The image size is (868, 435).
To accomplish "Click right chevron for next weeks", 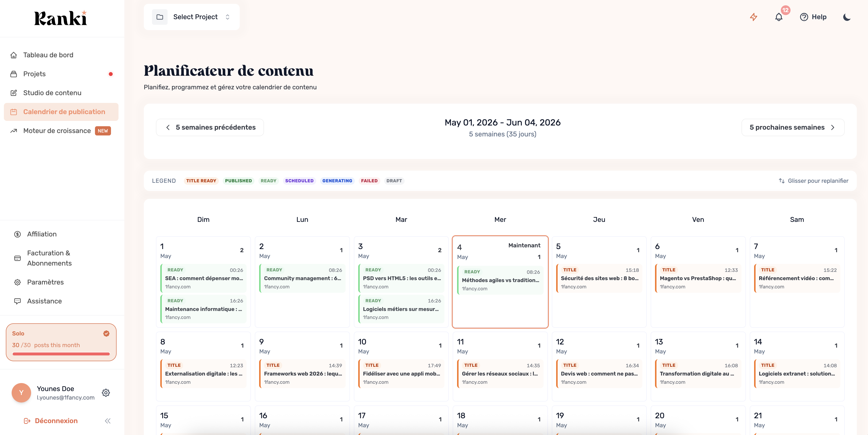I will (833, 127).
